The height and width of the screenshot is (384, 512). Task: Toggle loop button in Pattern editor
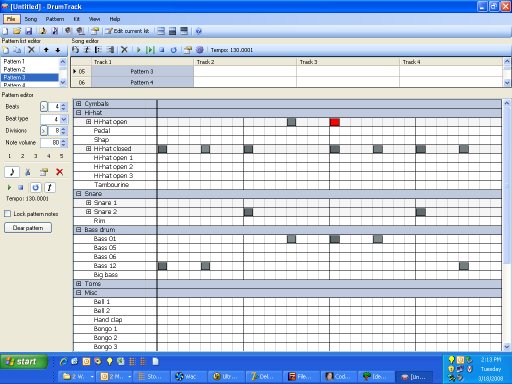[x=35, y=187]
